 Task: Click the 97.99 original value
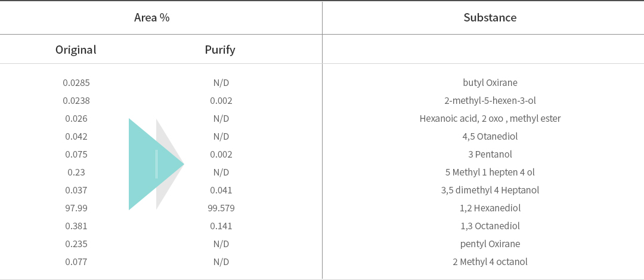click(76, 208)
